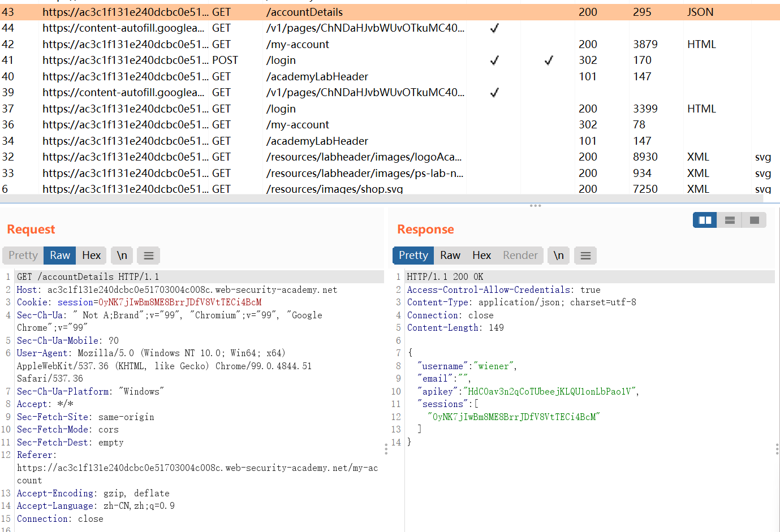This screenshot has height=532, width=780.
Task: Switch Request view to Raw tab
Action: [60, 256]
